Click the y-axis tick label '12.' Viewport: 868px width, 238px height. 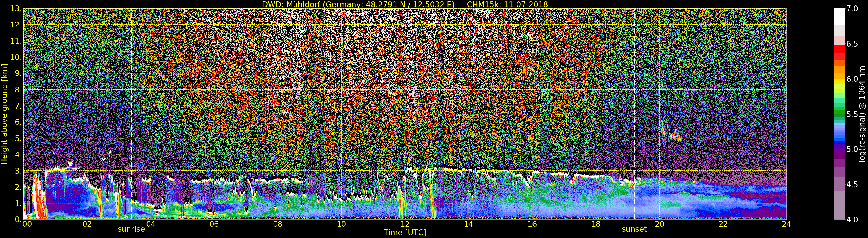16,25
